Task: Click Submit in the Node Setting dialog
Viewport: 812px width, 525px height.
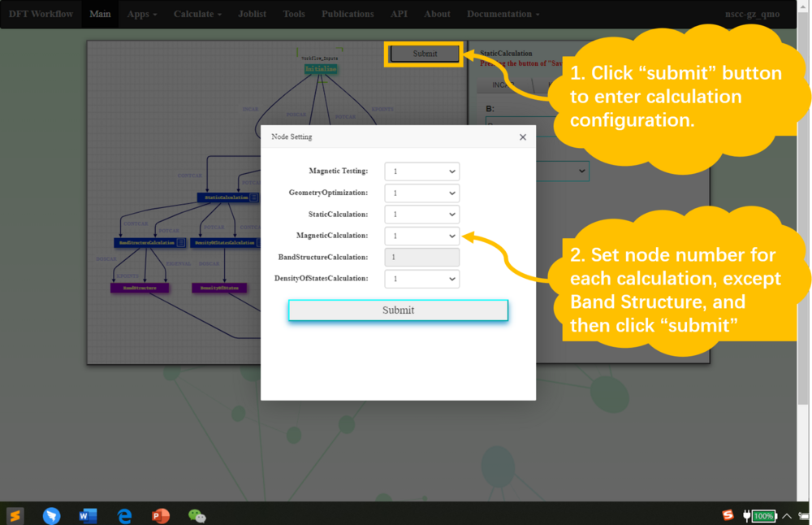Action: [398, 310]
